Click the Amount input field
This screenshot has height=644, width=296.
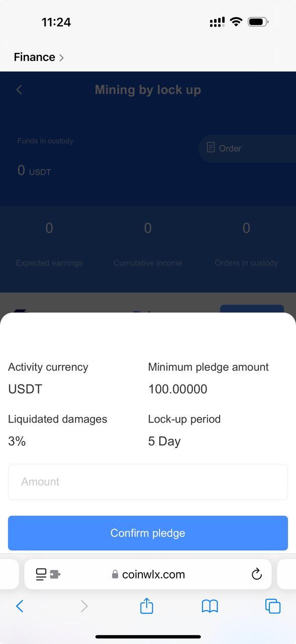click(x=148, y=481)
